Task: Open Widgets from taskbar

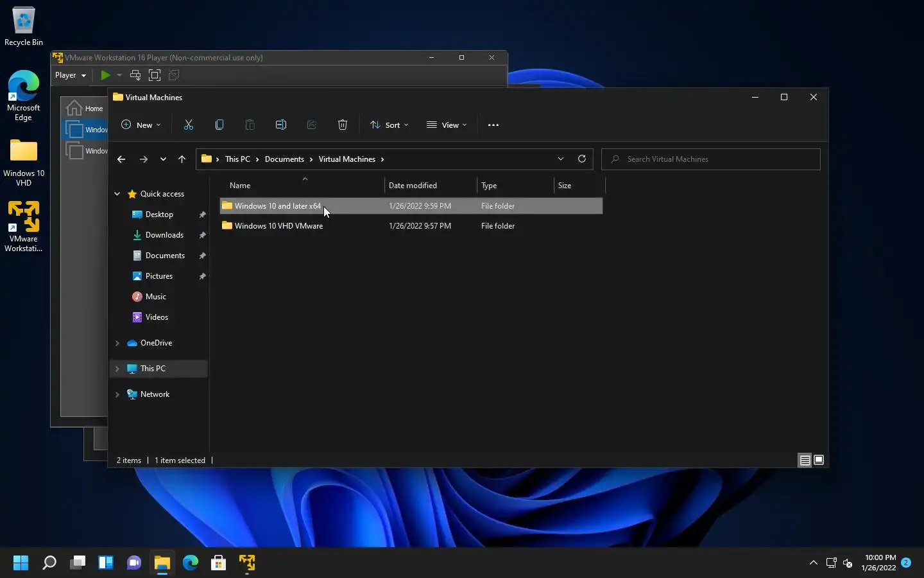Action: click(x=106, y=563)
